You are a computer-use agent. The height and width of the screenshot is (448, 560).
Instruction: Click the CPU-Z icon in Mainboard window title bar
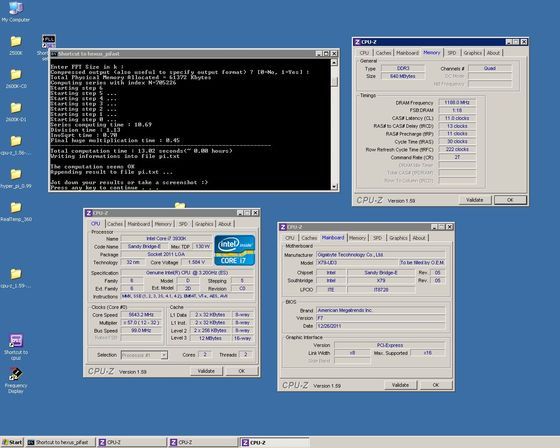pyautogui.click(x=283, y=227)
